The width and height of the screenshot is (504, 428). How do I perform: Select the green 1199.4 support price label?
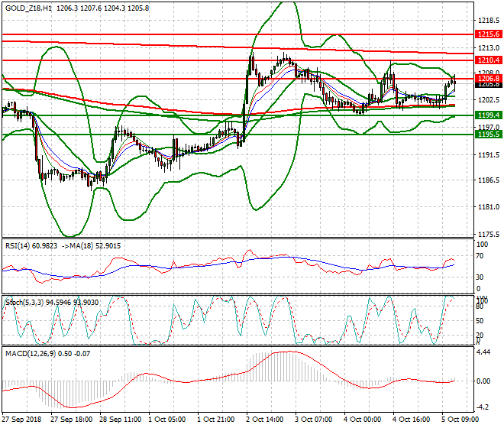tap(486, 115)
